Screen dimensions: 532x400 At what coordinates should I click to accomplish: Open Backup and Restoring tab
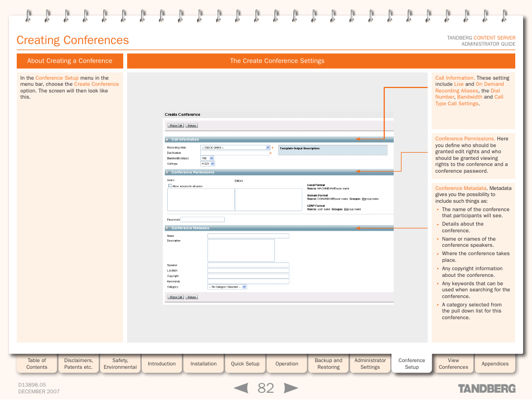pos(328,364)
